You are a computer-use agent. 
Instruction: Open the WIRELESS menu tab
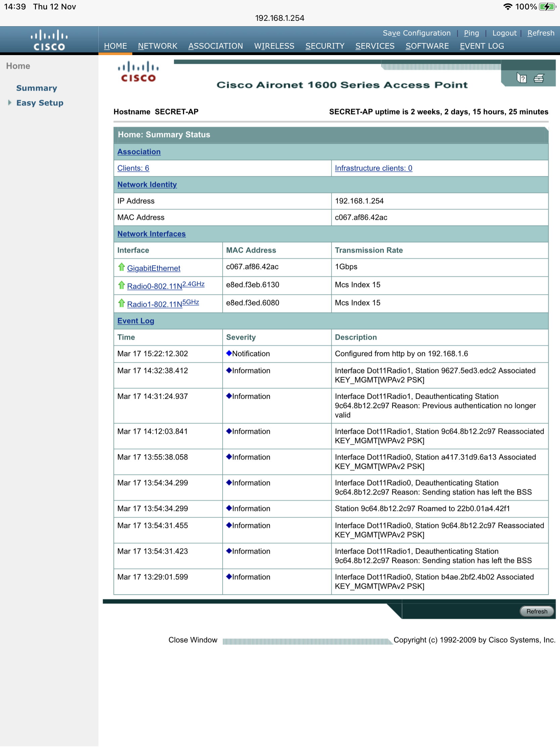pos(274,46)
